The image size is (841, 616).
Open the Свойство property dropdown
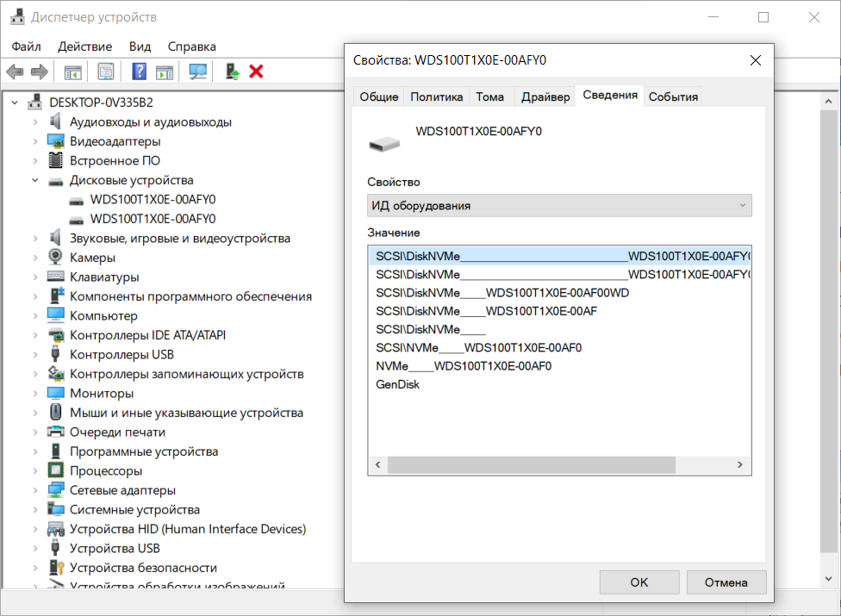coord(559,206)
